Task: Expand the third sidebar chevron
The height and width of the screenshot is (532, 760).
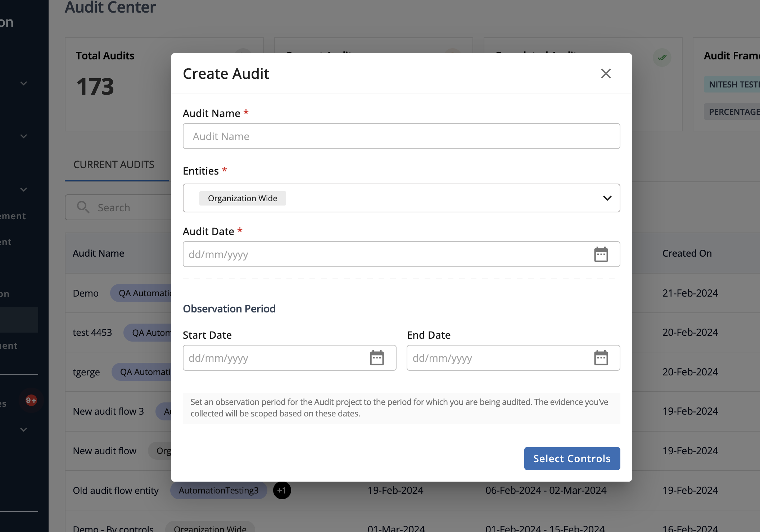Action: (23, 190)
